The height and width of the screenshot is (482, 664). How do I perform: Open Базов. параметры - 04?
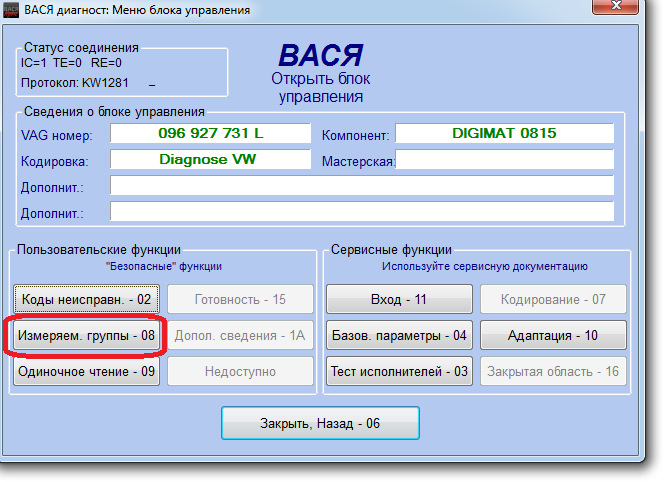[x=399, y=335]
